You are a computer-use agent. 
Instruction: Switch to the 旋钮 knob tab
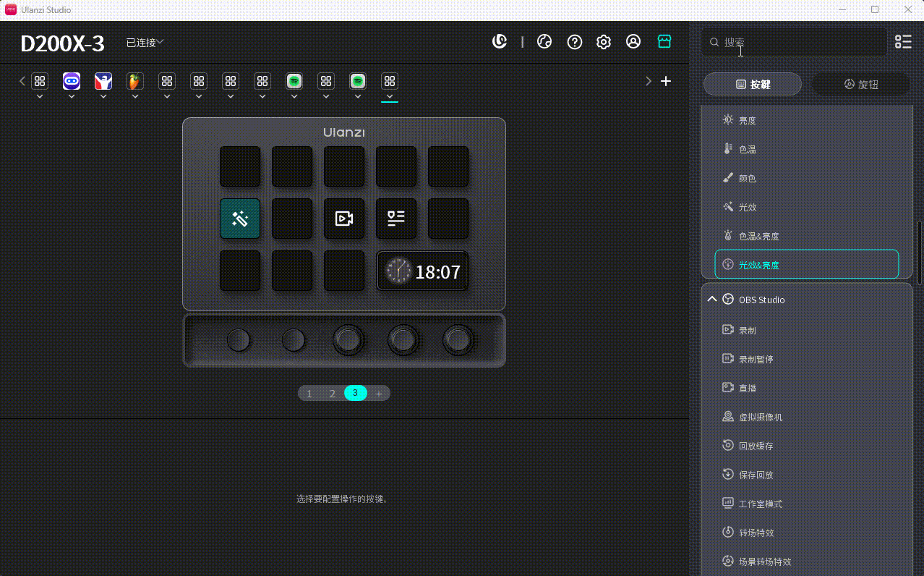tap(861, 84)
